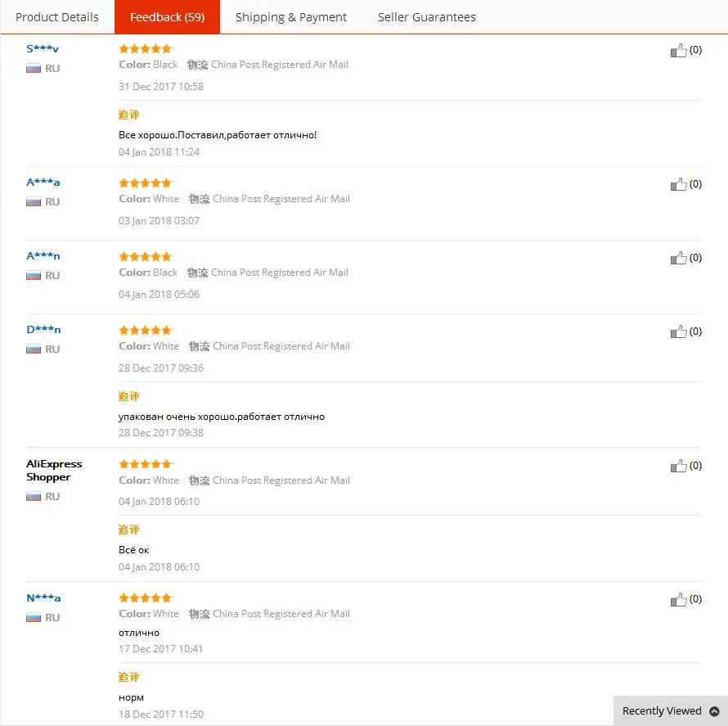This screenshot has height=726, width=728.
Task: Click the Russian flag under N***a
Action: 34,618
